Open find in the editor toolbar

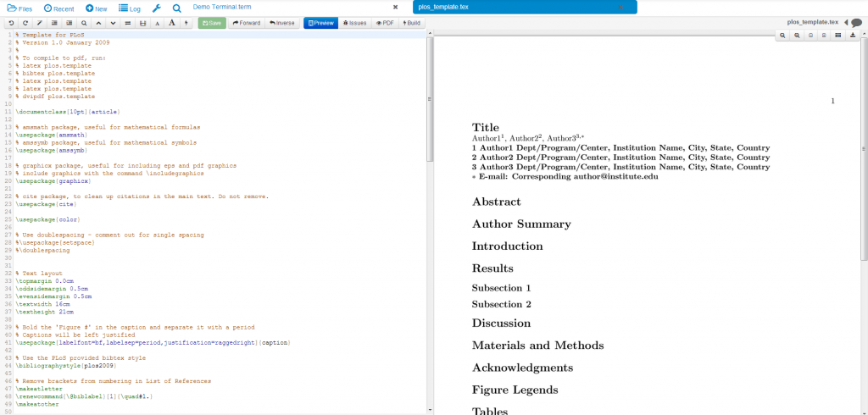click(x=84, y=23)
